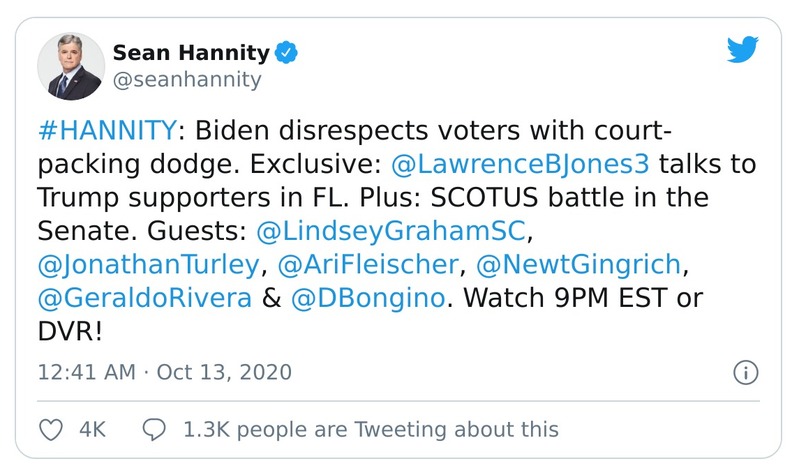View 1.3K people Tweeting about this
799x475 pixels.
click(369, 429)
